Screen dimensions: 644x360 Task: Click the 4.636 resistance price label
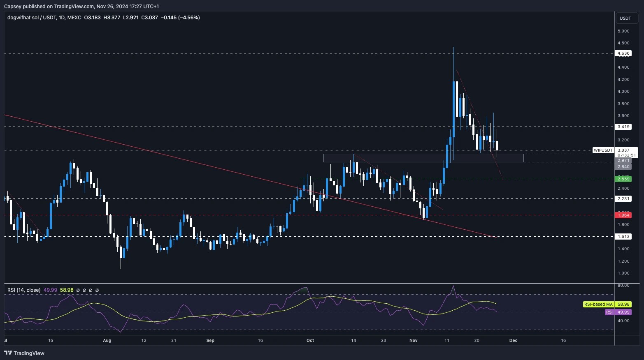[623, 53]
